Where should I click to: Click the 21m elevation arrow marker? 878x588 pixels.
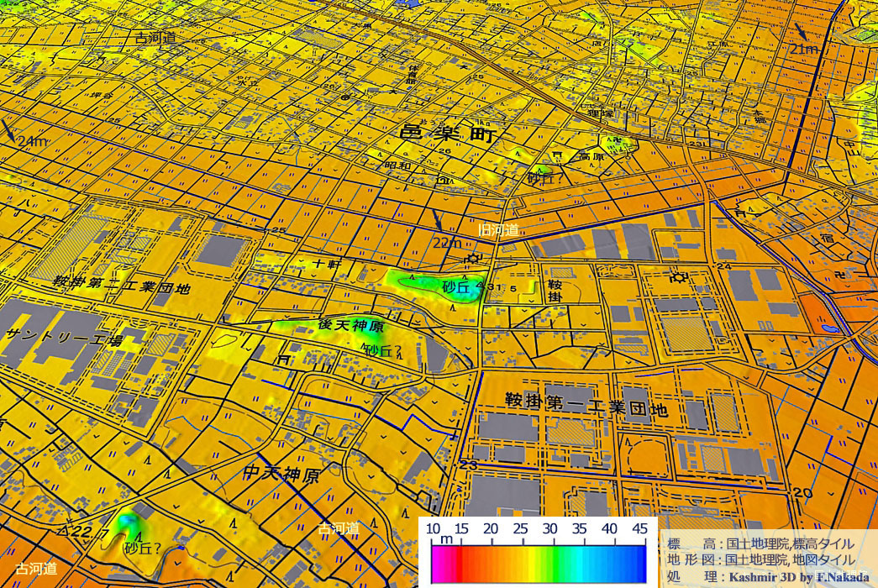coord(801,32)
